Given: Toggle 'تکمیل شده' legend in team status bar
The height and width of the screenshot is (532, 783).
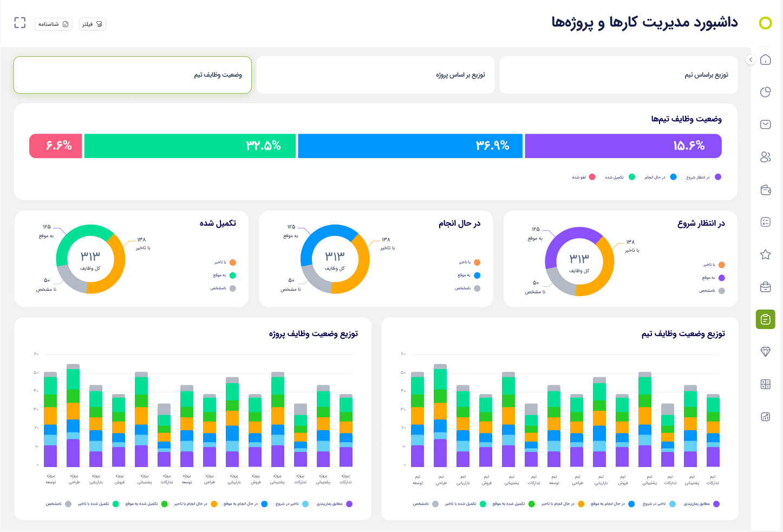Looking at the screenshot, I should (x=619, y=177).
